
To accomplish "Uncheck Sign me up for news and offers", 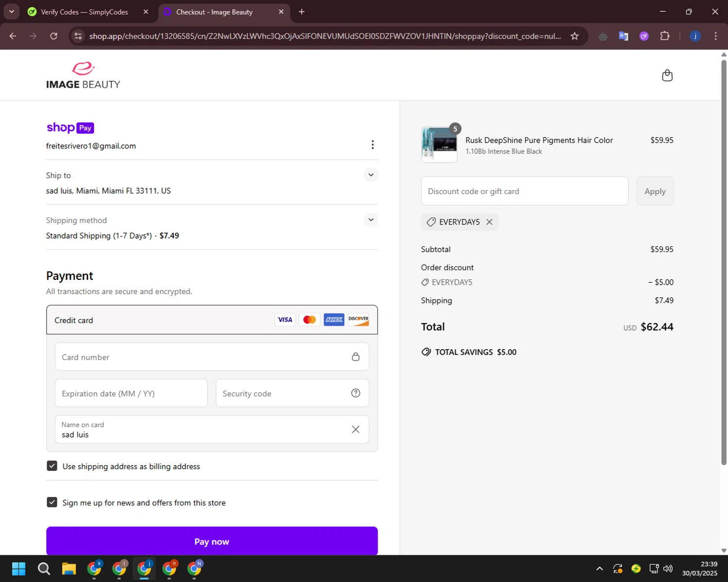I will click(x=52, y=502).
